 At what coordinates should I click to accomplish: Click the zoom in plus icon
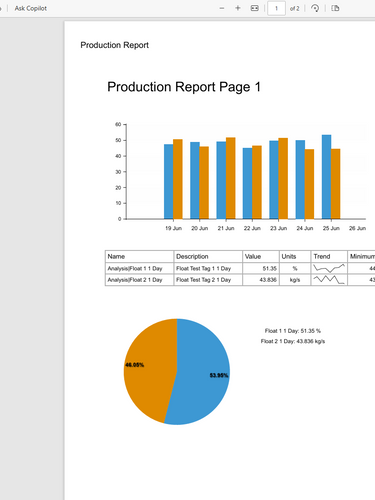[x=238, y=8]
